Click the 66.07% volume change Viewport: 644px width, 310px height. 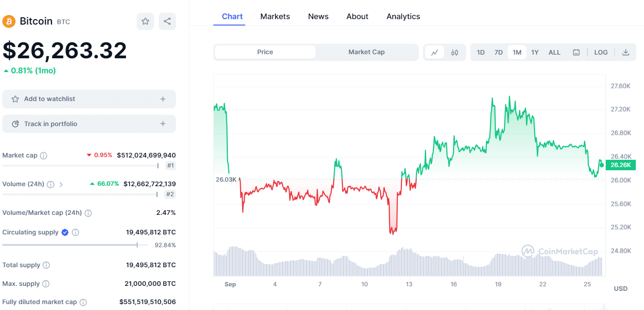104,184
